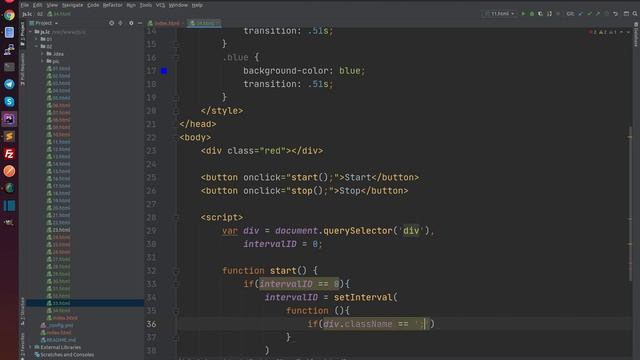
Task: Place cursor on the intervalID = 0 line
Action: click(x=283, y=244)
